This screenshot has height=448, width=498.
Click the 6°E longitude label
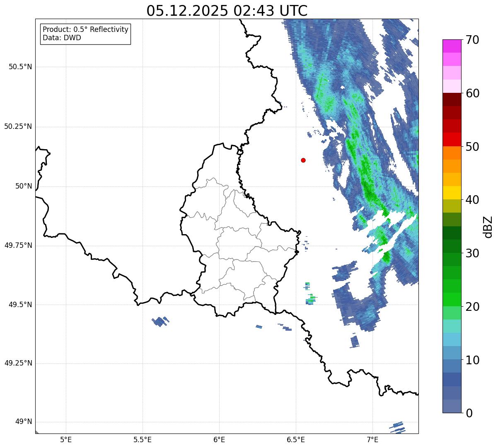click(219, 439)
